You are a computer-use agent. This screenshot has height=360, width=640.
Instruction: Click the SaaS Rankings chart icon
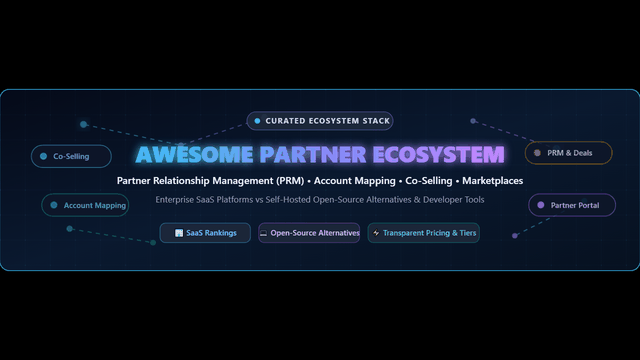179,233
